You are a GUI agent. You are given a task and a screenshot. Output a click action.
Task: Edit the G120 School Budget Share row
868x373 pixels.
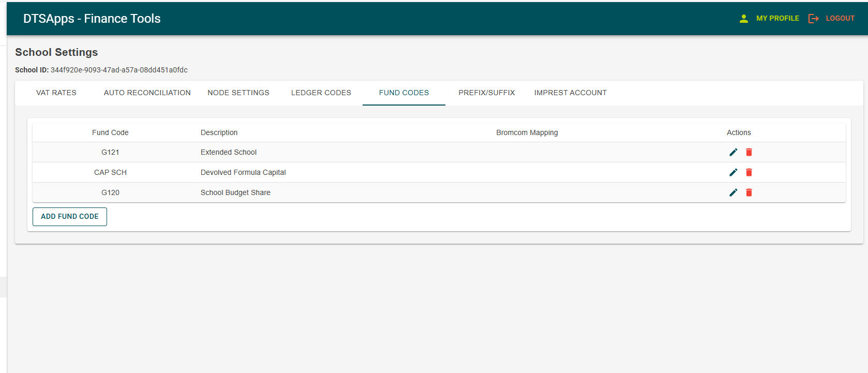coord(733,192)
